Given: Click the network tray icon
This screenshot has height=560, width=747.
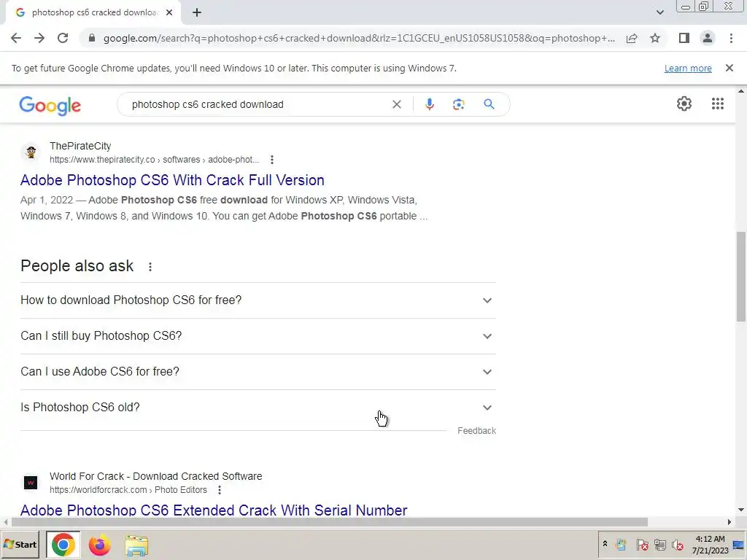Looking at the screenshot, I should click(659, 544).
